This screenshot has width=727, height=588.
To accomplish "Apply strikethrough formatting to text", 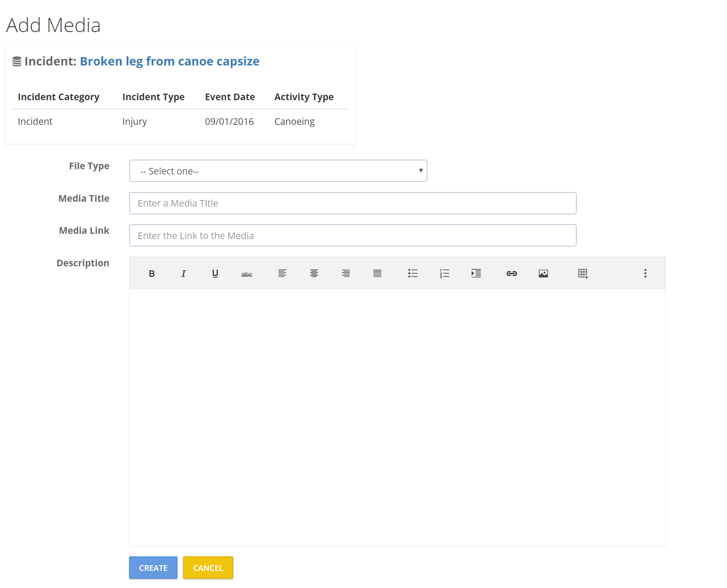I will click(x=247, y=273).
